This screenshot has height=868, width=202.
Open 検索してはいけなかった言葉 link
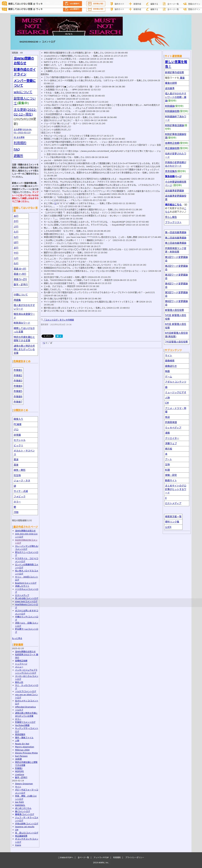click(x=24, y=330)
